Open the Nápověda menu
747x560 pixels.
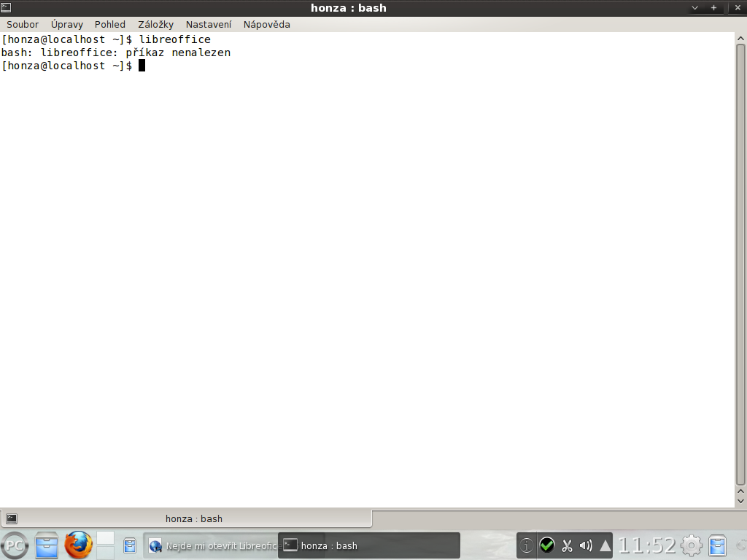(267, 24)
